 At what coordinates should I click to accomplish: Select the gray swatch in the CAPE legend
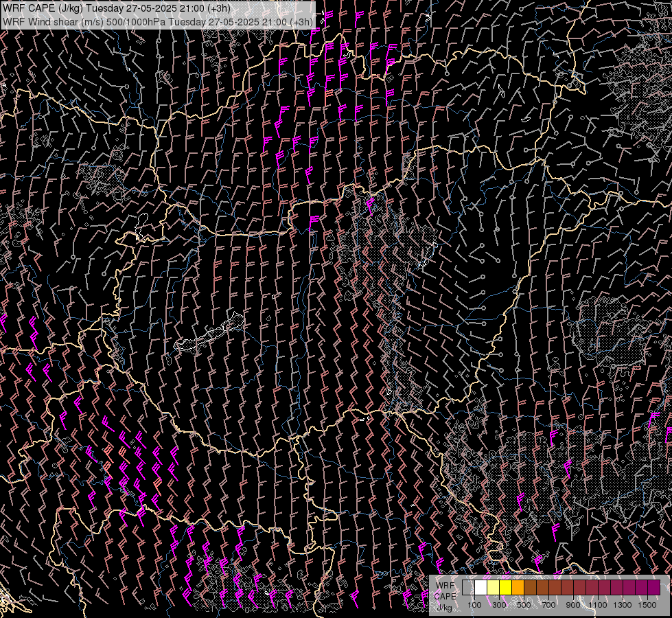(x=468, y=588)
